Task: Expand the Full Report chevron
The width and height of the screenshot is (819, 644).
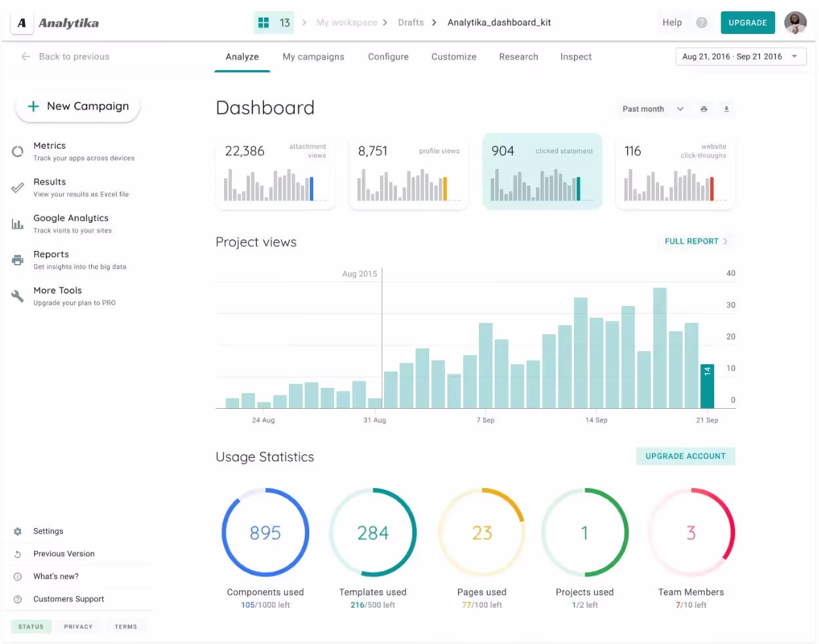Action: coord(725,242)
